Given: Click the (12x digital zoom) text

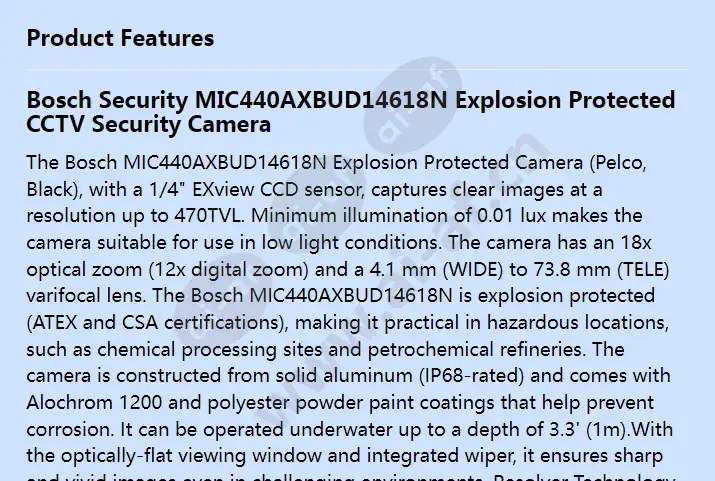Looking at the screenshot, I should 229,269.
